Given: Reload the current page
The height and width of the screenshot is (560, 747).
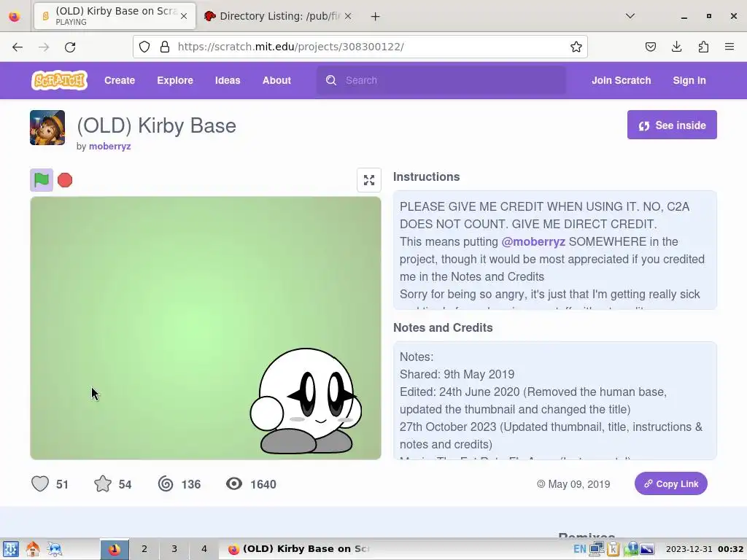Looking at the screenshot, I should 70,47.
